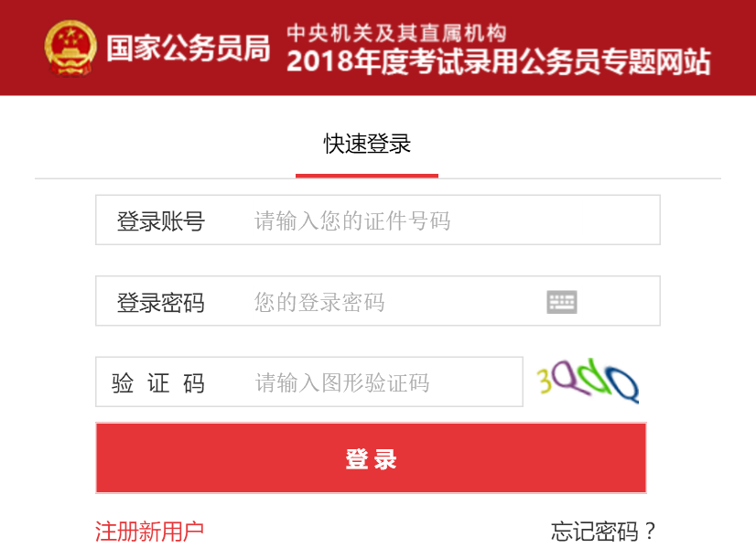Click the question mark after 忘记密码
Viewport: 756px width, 559px height.
[x=650, y=532]
